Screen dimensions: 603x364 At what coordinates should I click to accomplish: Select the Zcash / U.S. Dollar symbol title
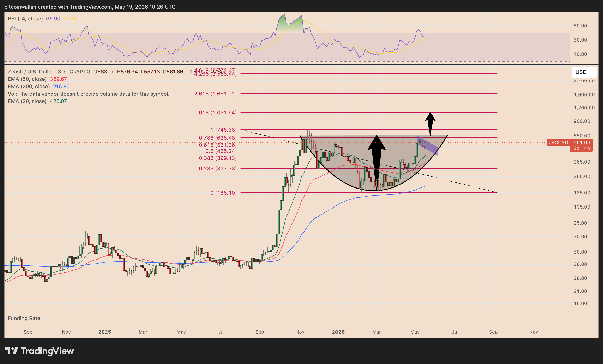pos(30,72)
